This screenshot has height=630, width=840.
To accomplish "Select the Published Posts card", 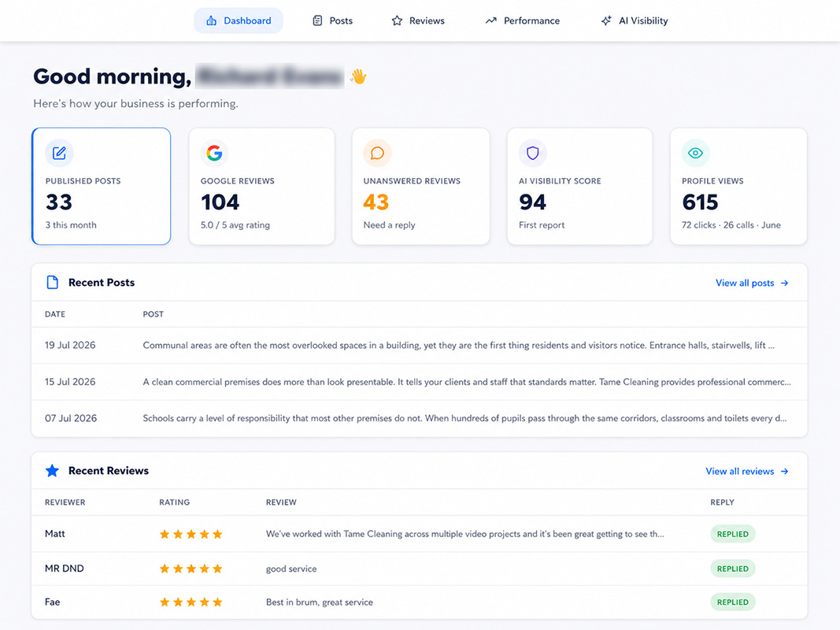I will pyautogui.click(x=102, y=186).
